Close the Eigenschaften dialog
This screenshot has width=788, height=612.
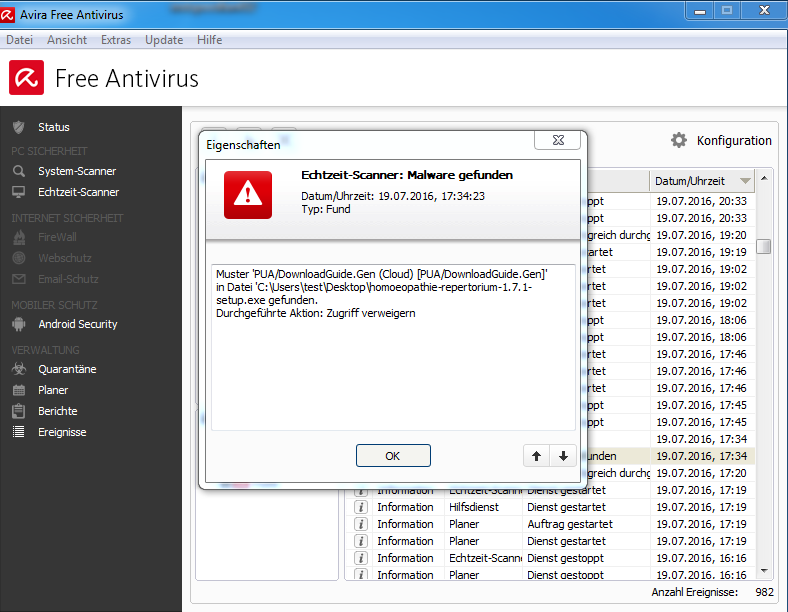pos(558,140)
